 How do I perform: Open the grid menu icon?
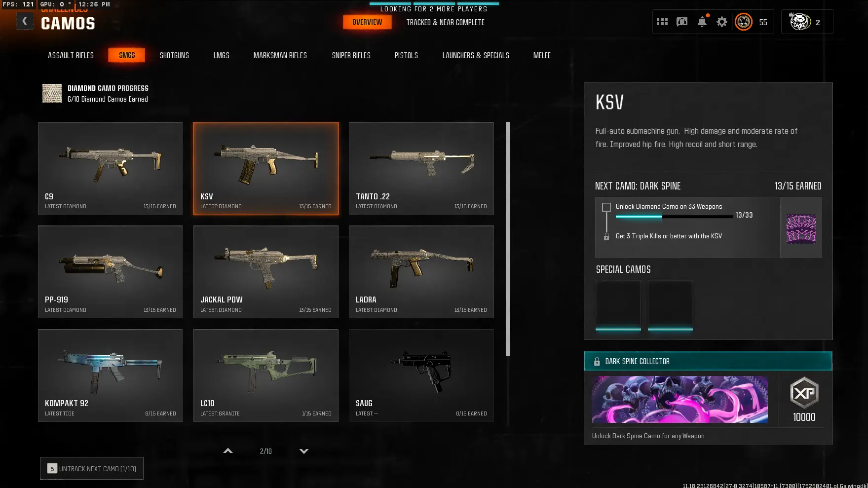click(662, 22)
